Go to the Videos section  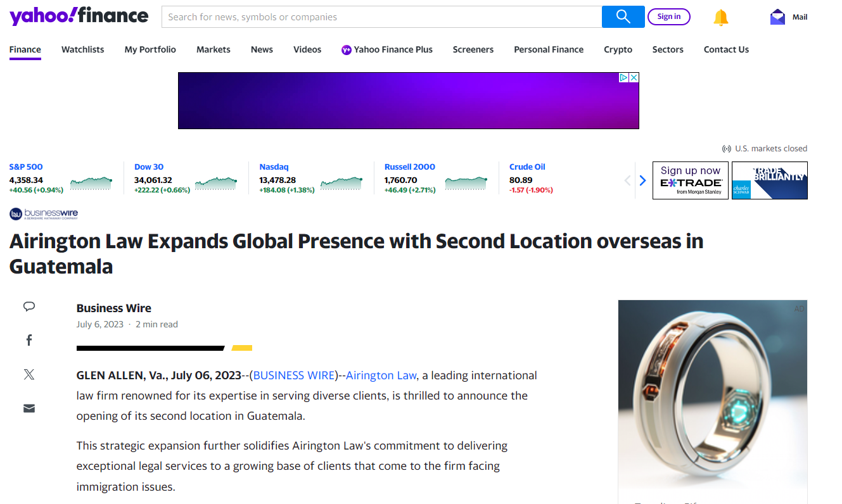(307, 49)
